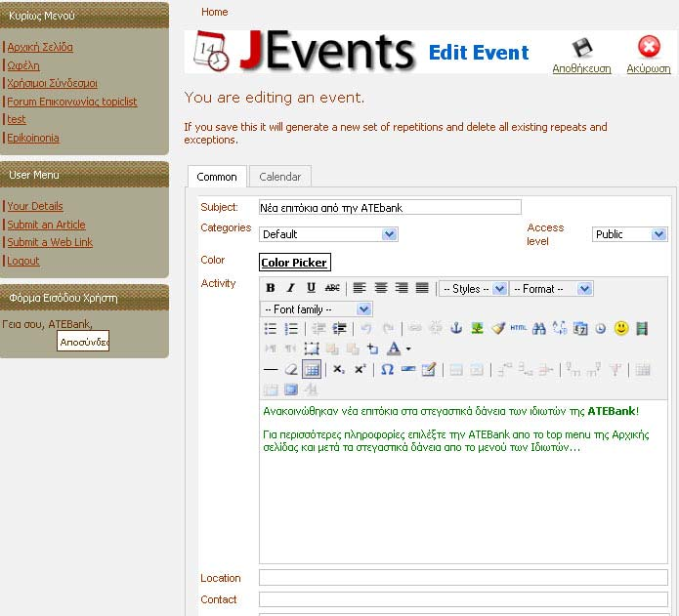
Task: Click into the Subject input field
Action: pyautogui.click(x=390, y=207)
